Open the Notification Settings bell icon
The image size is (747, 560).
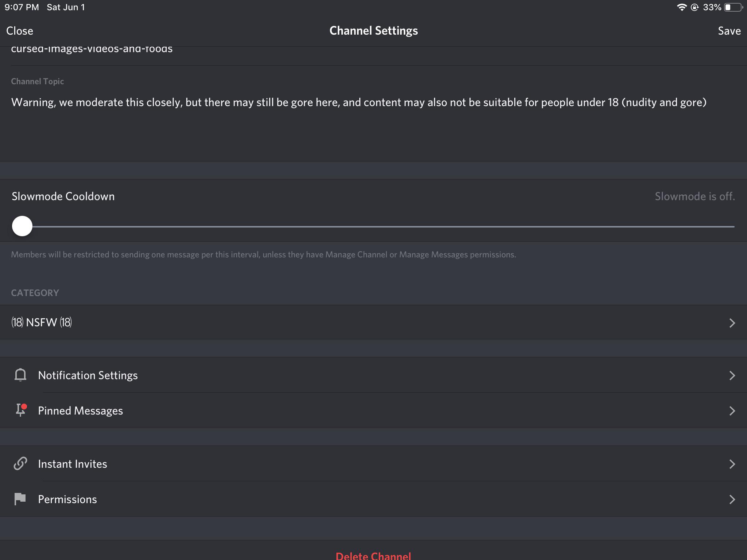click(x=20, y=375)
